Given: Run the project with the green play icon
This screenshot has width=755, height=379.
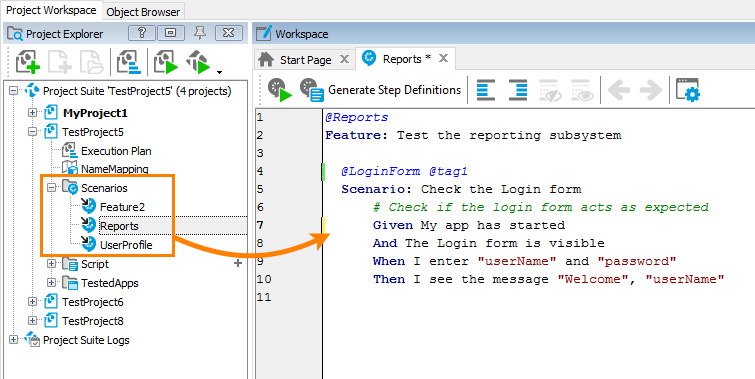Looking at the screenshot, I should [166, 63].
